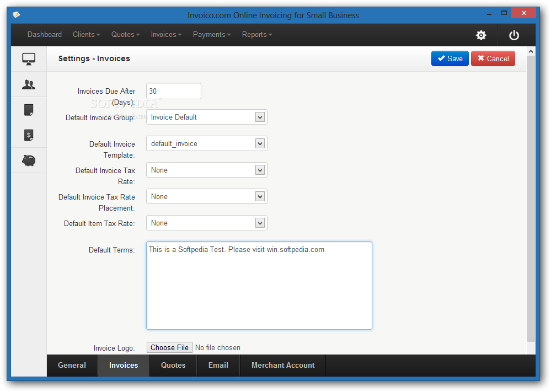
Task: Click the Invoico app icon in title bar
Action: (x=17, y=15)
